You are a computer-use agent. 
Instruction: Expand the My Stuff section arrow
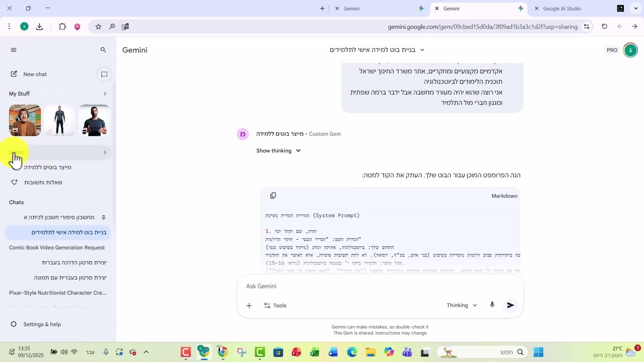[x=105, y=94]
